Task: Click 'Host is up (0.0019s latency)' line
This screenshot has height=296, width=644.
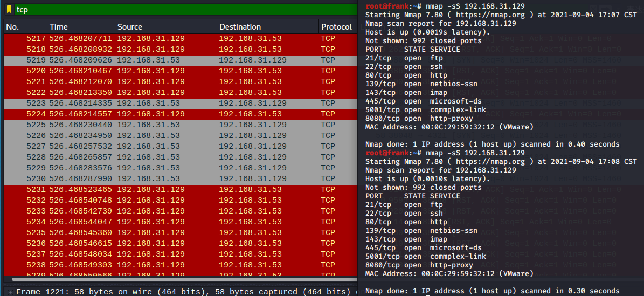Action: (x=427, y=32)
